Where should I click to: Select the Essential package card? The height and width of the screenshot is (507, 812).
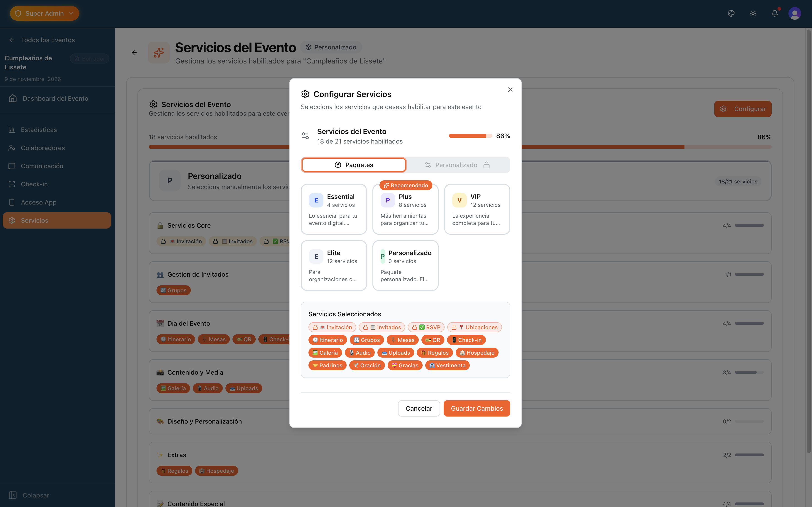point(334,209)
